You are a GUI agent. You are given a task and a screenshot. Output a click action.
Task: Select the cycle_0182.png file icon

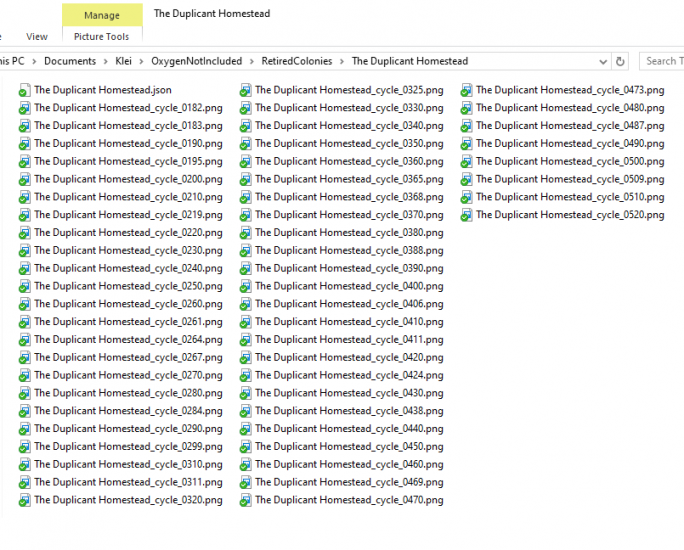[25, 108]
